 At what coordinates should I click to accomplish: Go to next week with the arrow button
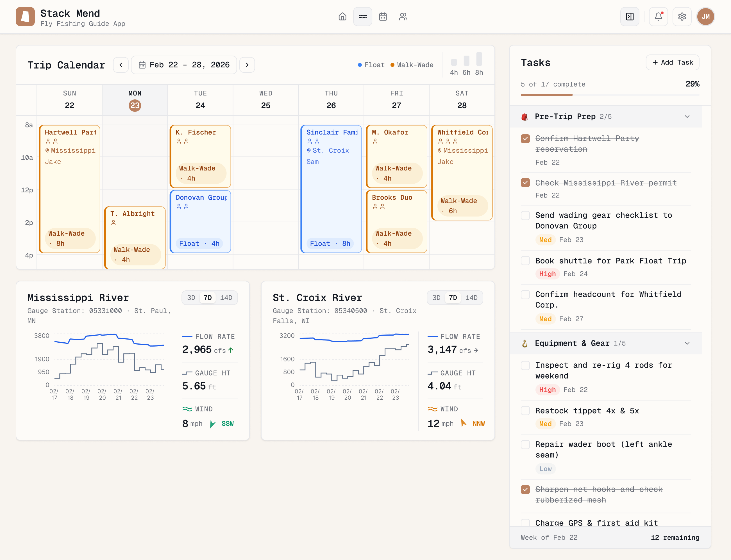tap(247, 65)
